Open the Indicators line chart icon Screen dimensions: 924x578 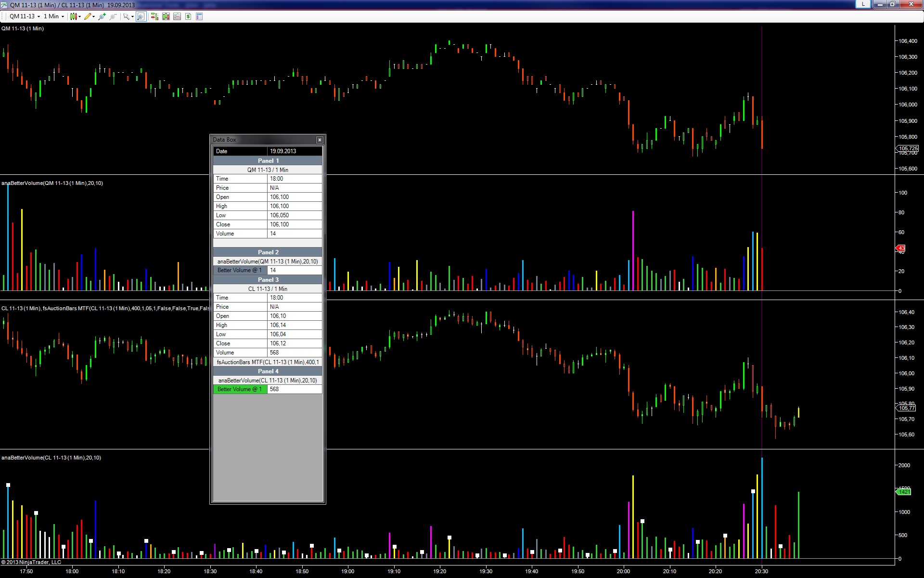pos(177,16)
